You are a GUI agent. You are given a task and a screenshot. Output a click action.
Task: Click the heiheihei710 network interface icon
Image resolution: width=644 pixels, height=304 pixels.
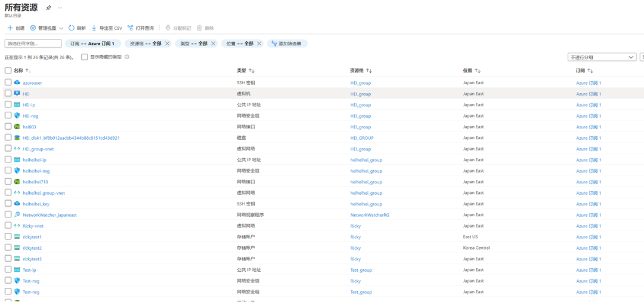(x=17, y=182)
